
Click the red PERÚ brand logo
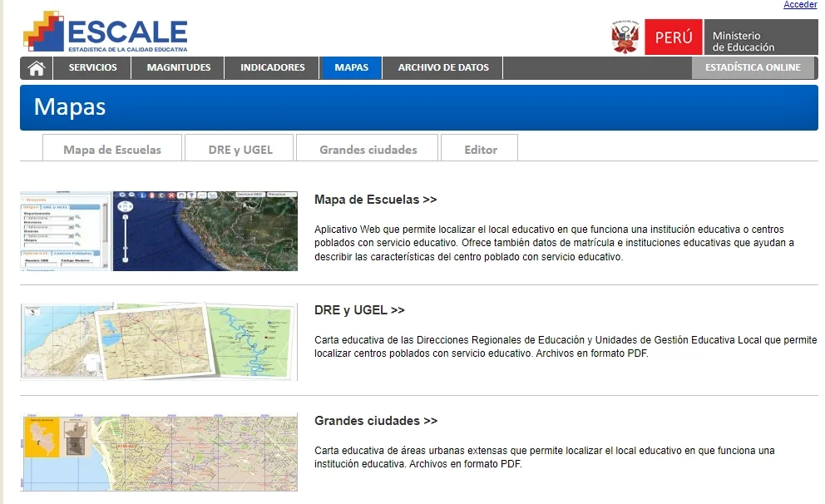[673, 37]
